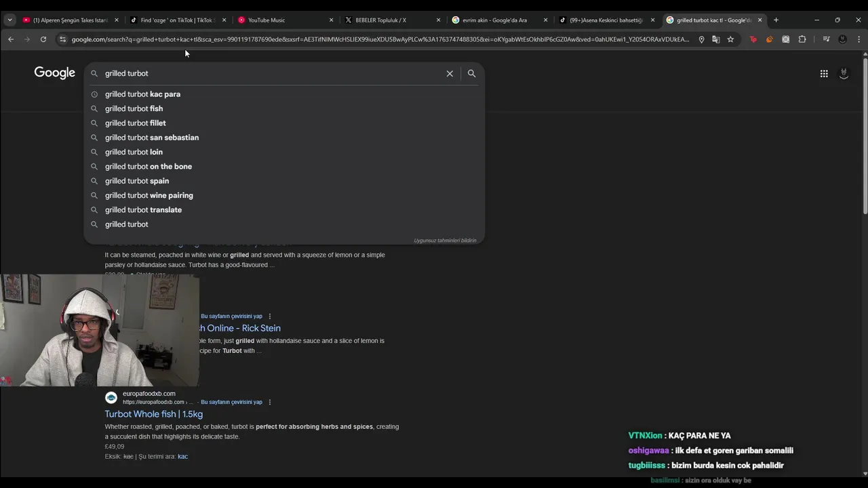
Task: Click 'Bu sayfanın çevirisini yap' for europafoodxb
Action: (231, 402)
